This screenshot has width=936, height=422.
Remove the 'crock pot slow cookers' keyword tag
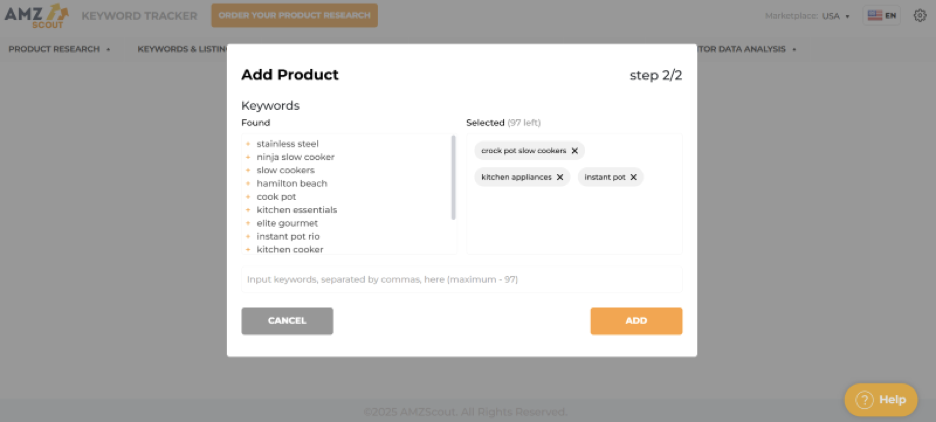pyautogui.click(x=575, y=151)
